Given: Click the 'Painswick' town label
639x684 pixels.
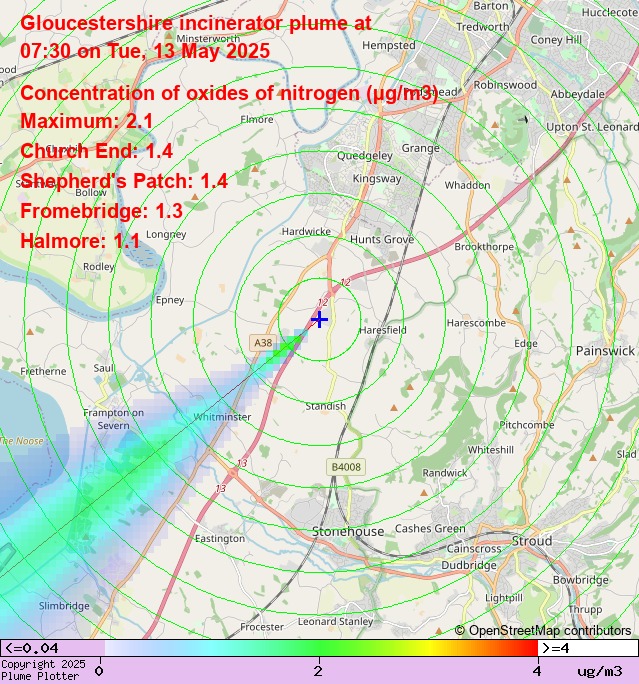Looking at the screenshot, I should click(x=605, y=351).
